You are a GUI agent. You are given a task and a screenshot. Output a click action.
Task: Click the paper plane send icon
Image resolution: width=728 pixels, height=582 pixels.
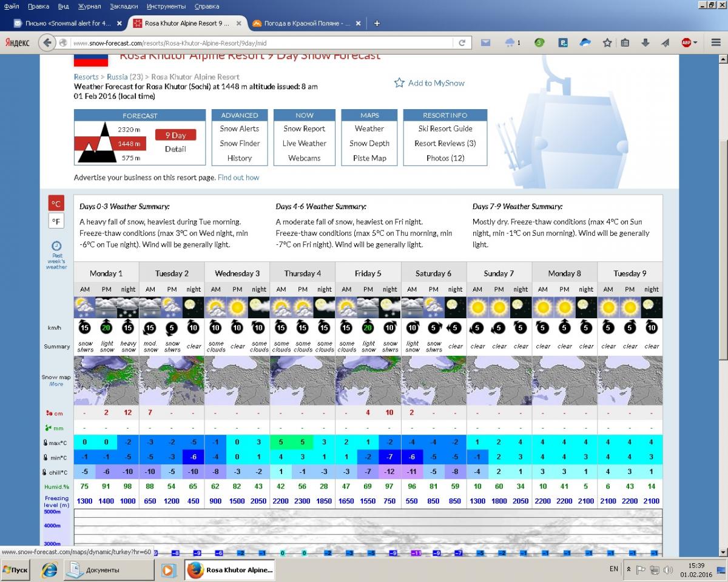666,43
